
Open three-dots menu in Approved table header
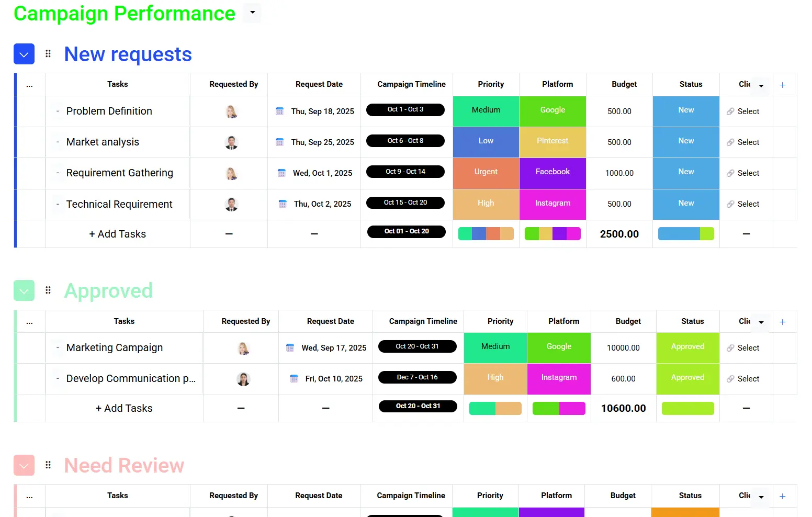[29, 322]
